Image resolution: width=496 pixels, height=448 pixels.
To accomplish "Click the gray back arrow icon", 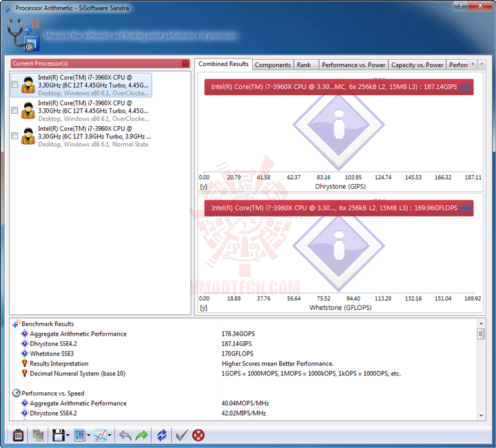I will 125,436.
